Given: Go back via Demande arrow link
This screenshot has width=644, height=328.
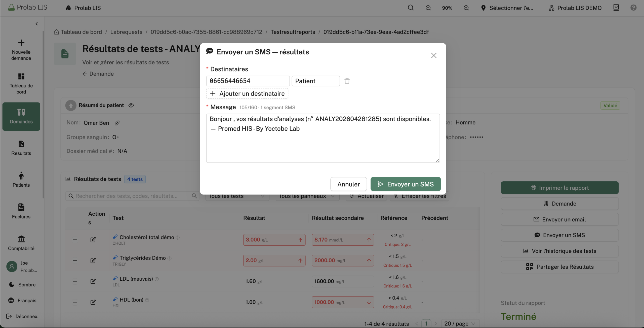Looking at the screenshot, I should pyautogui.click(x=98, y=74).
